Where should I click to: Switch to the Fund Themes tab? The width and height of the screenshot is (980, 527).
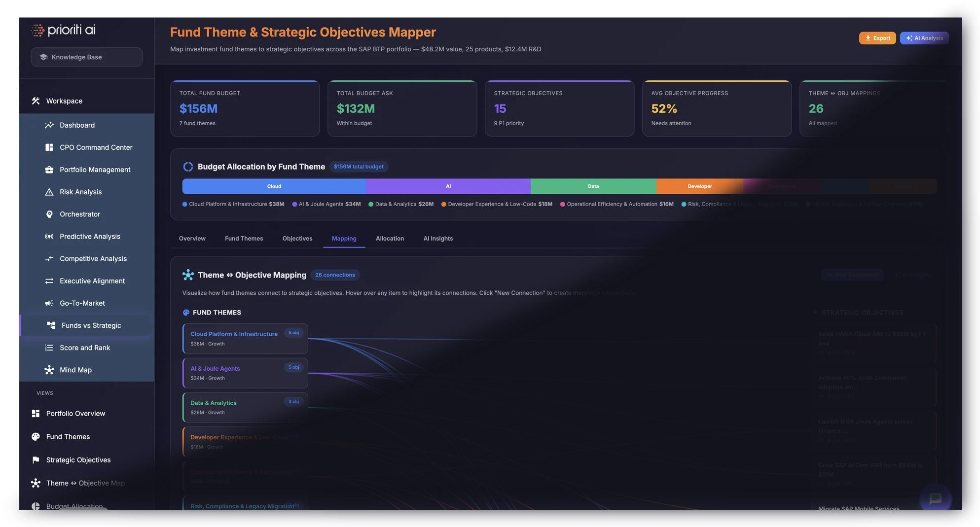(x=244, y=239)
